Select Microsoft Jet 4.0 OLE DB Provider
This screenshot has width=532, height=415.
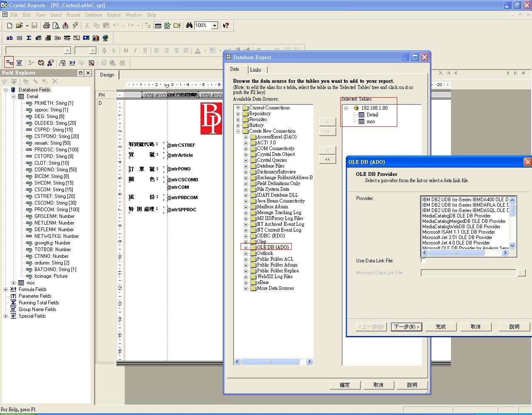point(456,243)
